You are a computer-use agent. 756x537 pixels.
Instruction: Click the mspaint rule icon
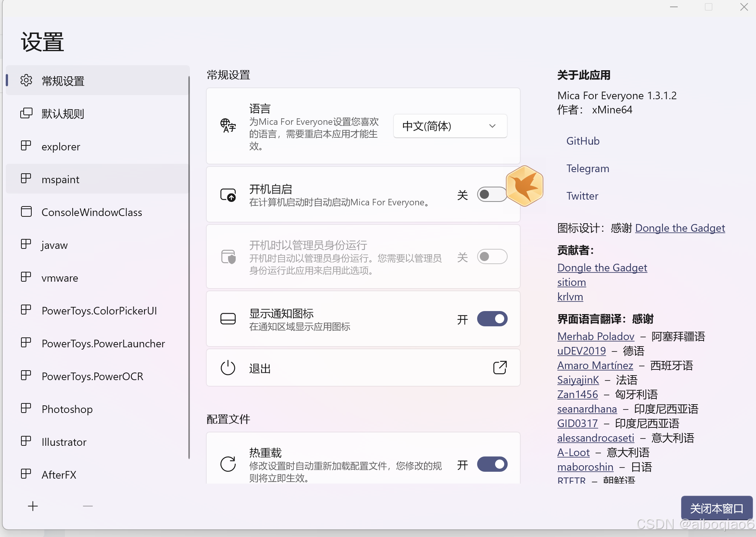point(26,179)
